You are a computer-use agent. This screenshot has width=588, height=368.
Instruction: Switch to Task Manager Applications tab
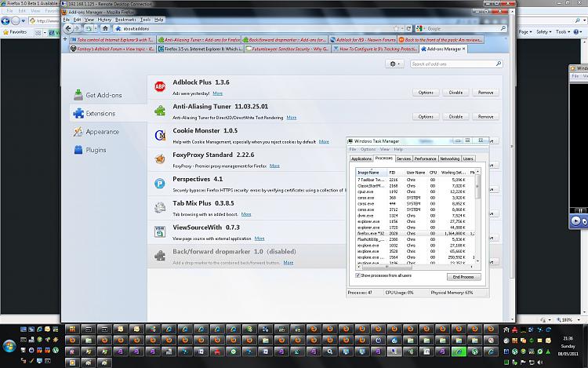(x=361, y=158)
